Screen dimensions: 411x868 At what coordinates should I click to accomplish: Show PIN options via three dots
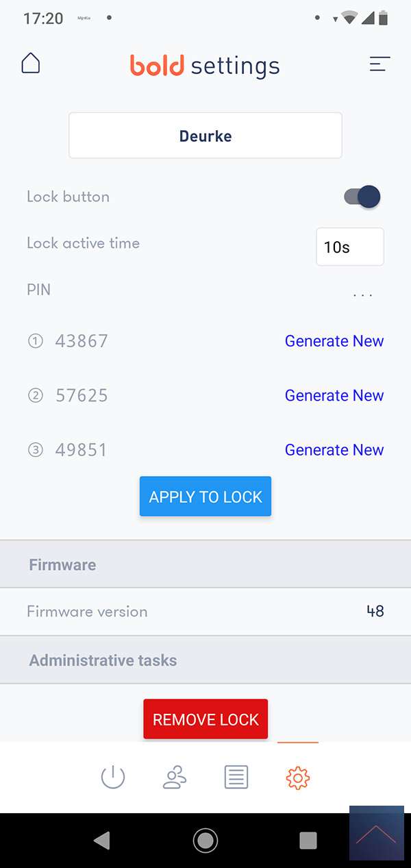click(362, 295)
